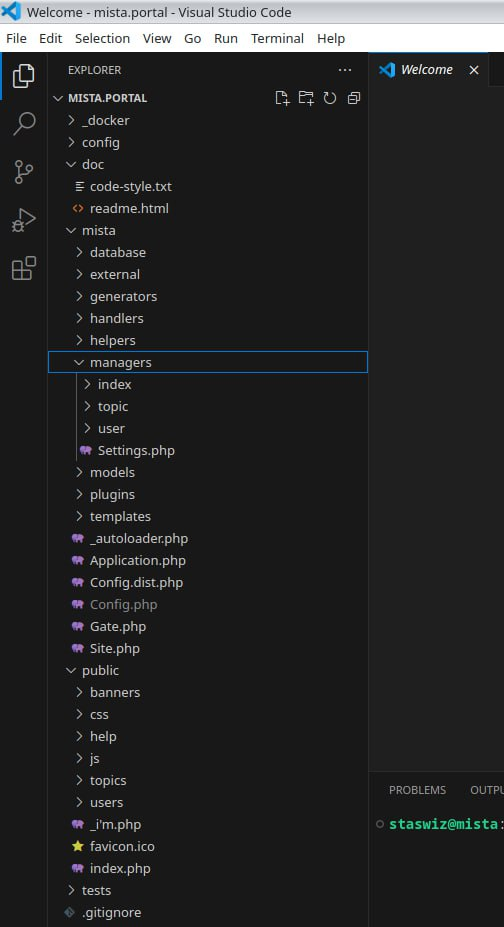Collapse the managers folder
The height and width of the screenshot is (927, 504).
pos(208,362)
